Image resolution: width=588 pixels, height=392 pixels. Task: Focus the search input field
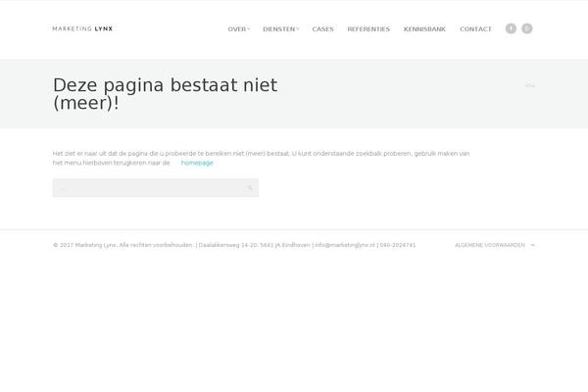click(x=156, y=188)
